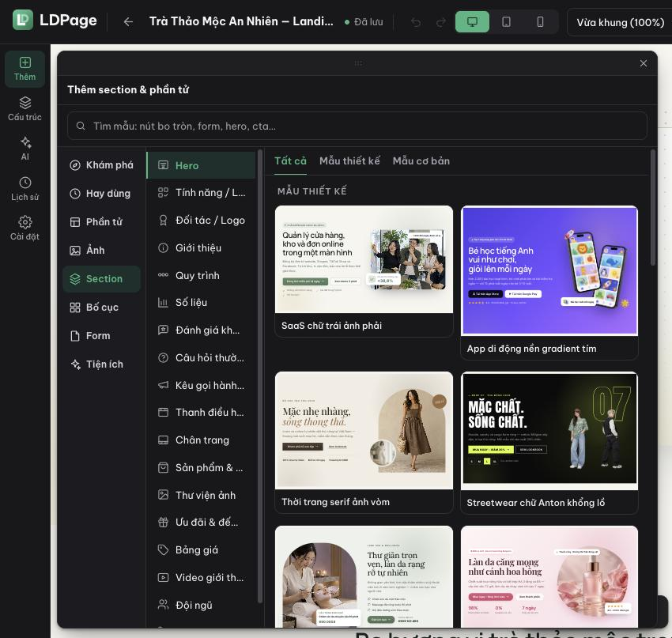
Task: Open Cài đặt settings in sidebar
Action: coord(25,228)
